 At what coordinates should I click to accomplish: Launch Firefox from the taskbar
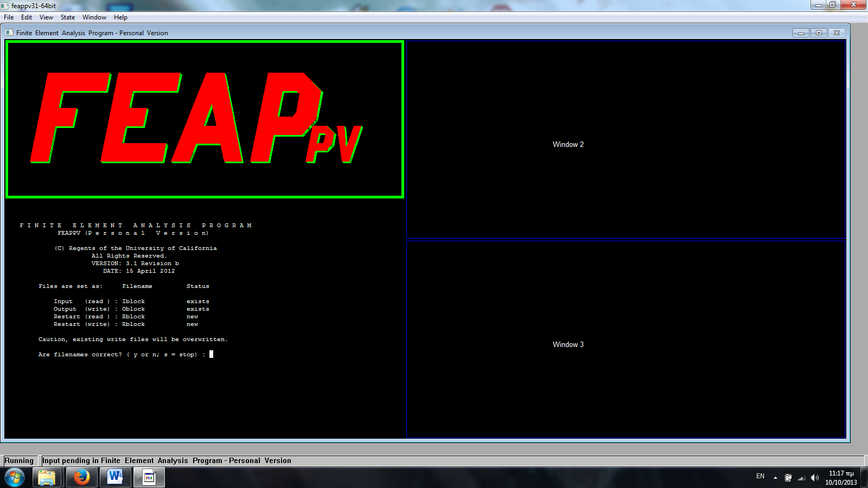[x=81, y=478]
